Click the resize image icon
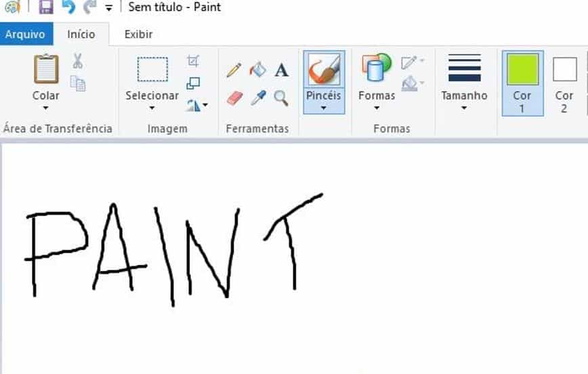 point(193,83)
